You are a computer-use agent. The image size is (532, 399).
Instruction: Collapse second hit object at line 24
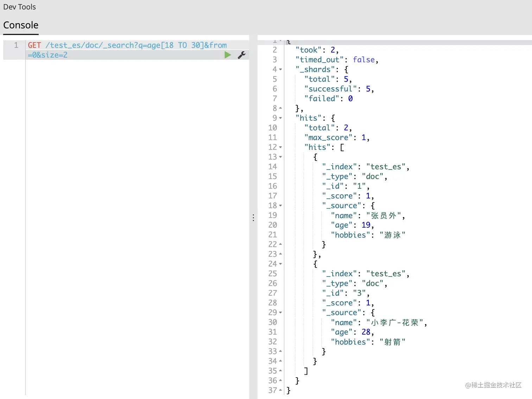pos(280,264)
